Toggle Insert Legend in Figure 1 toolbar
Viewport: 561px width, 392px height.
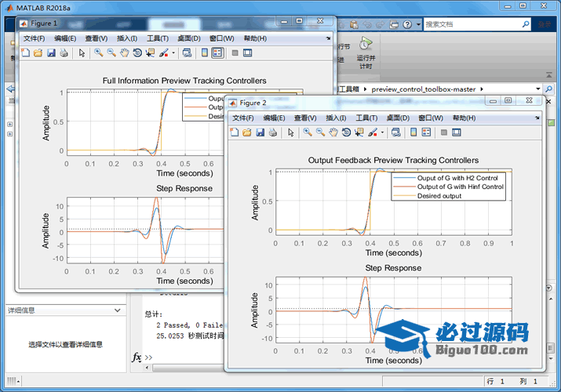point(217,53)
